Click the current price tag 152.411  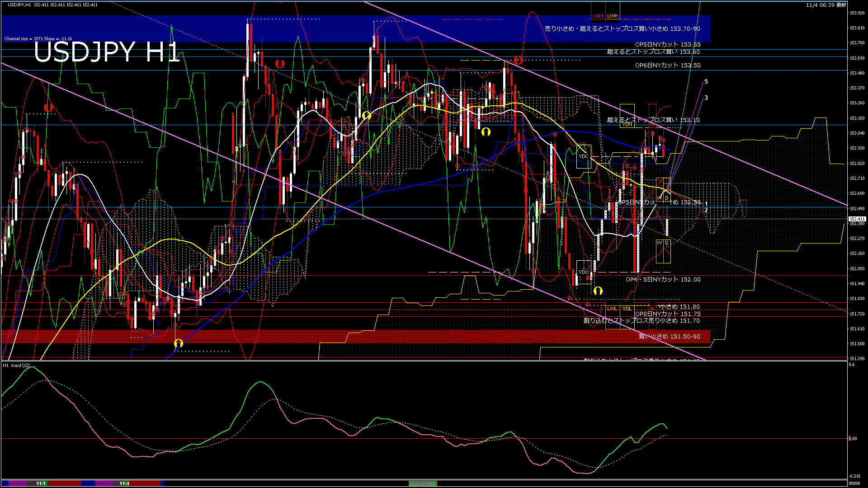click(x=857, y=219)
